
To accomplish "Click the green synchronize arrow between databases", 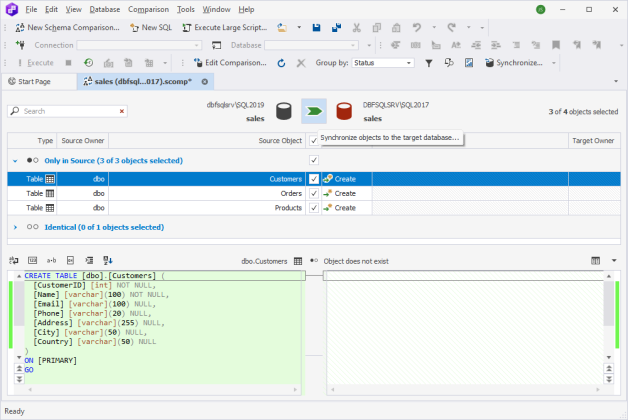I will 314,111.
